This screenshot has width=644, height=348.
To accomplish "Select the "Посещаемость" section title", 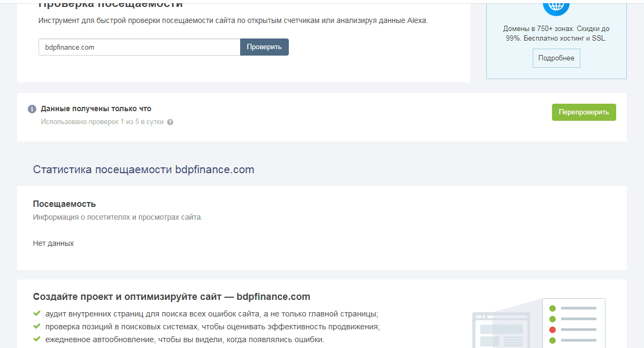I will click(x=64, y=204).
